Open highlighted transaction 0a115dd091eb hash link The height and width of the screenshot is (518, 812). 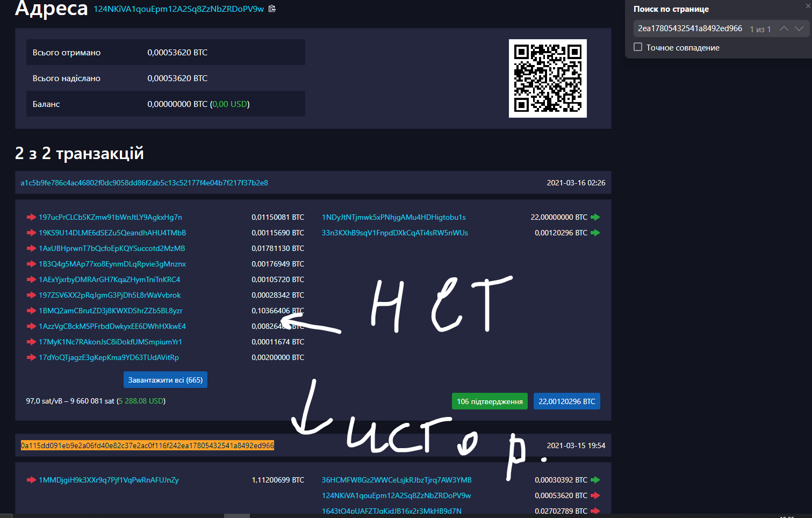click(147, 446)
